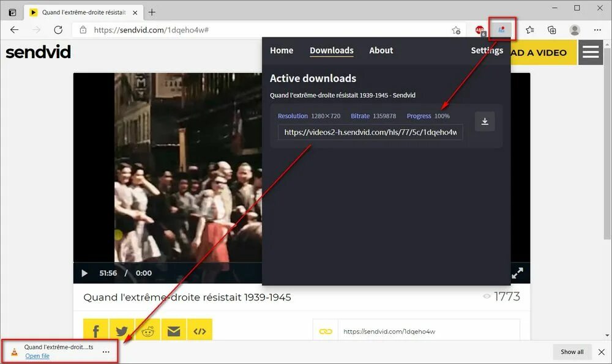Click the sendvid.com/1dqeho4w share link field
The width and height of the screenshot is (612, 364).
[x=428, y=331]
